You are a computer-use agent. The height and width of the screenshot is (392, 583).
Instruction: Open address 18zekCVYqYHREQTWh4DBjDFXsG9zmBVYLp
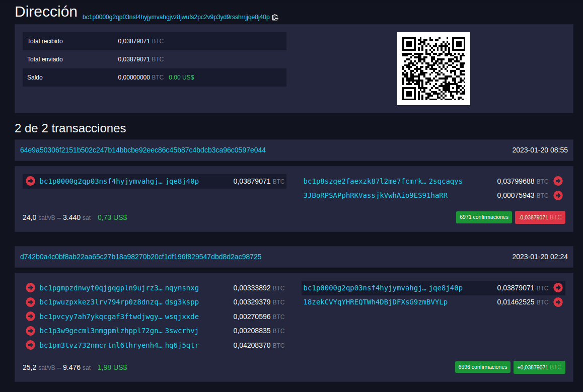click(375, 302)
